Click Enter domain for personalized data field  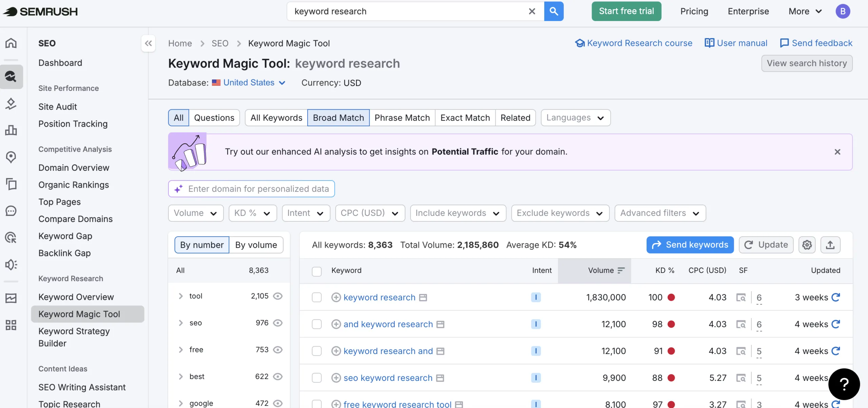pos(251,189)
